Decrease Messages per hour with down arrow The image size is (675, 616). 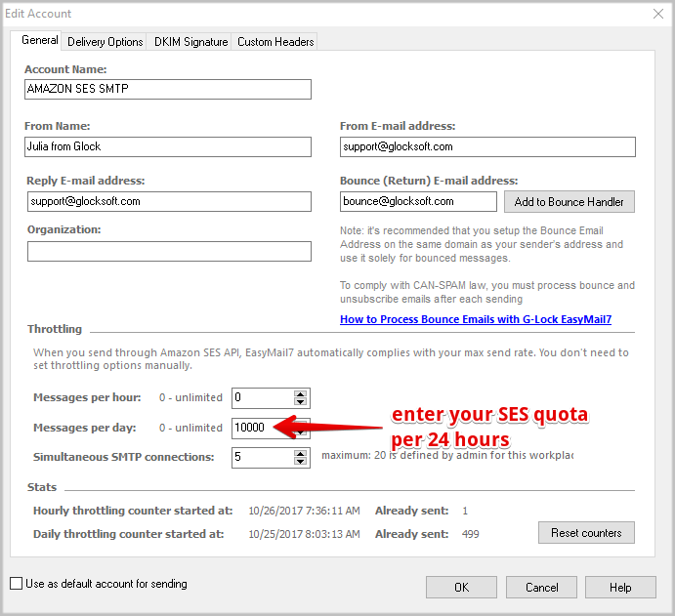[300, 402]
